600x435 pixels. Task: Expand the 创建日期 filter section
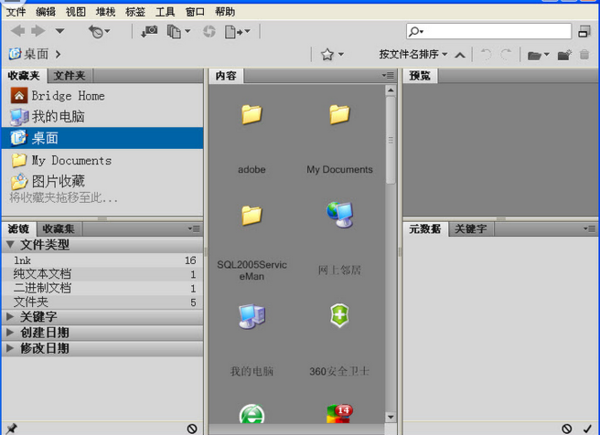[x=44, y=333]
